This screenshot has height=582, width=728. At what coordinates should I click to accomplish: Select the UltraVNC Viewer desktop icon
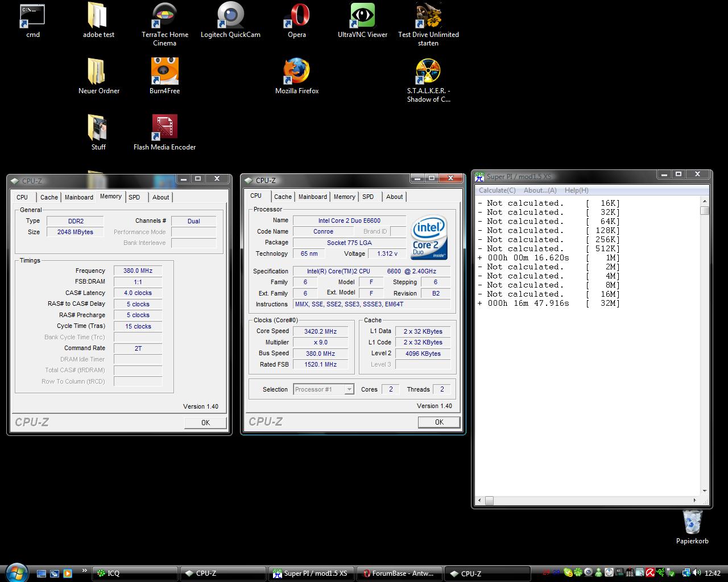[362, 20]
